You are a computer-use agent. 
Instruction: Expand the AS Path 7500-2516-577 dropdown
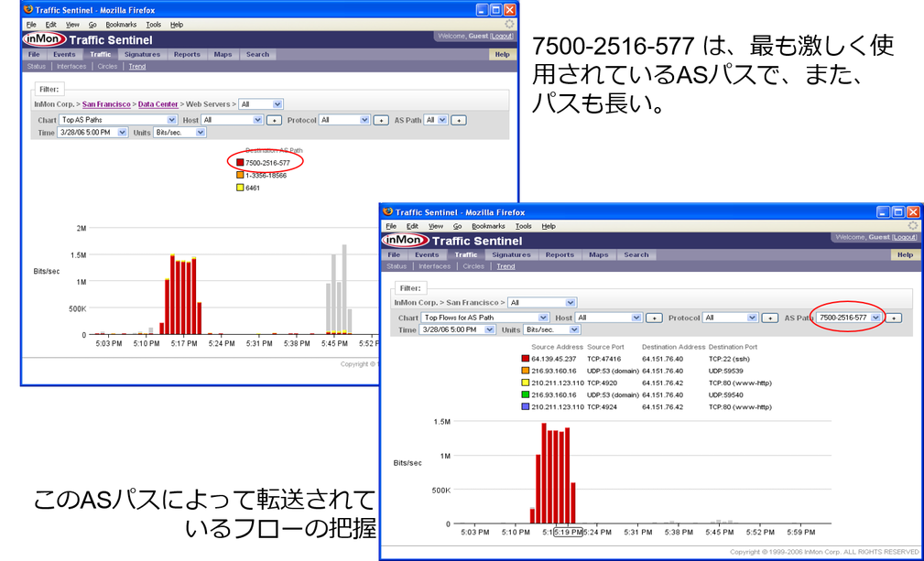[x=849, y=318]
